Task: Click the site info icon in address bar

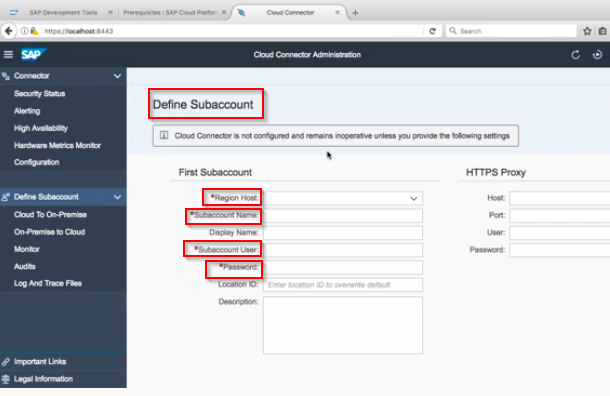Action: point(24,31)
